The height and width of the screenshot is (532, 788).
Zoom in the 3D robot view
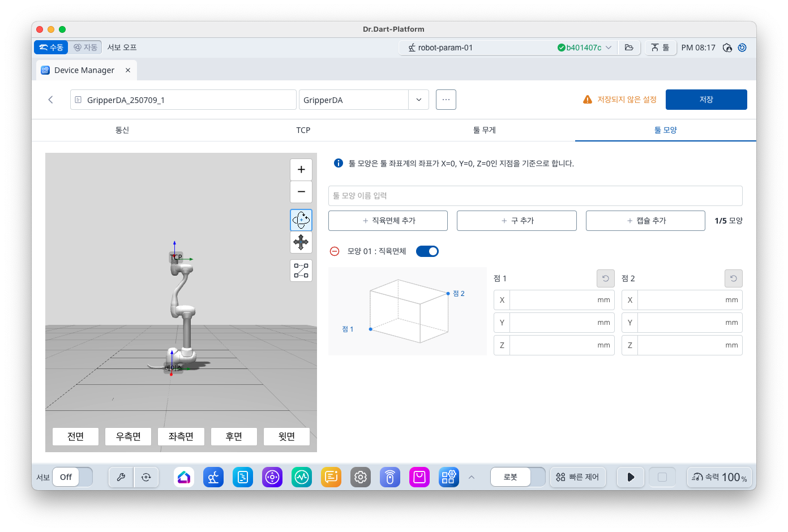tap(301, 170)
